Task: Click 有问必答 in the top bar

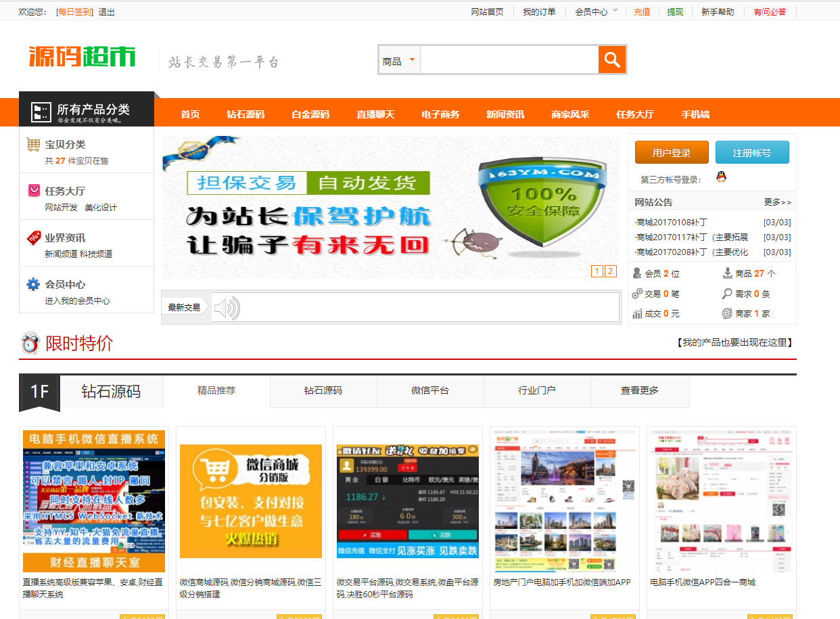Action: [x=770, y=12]
